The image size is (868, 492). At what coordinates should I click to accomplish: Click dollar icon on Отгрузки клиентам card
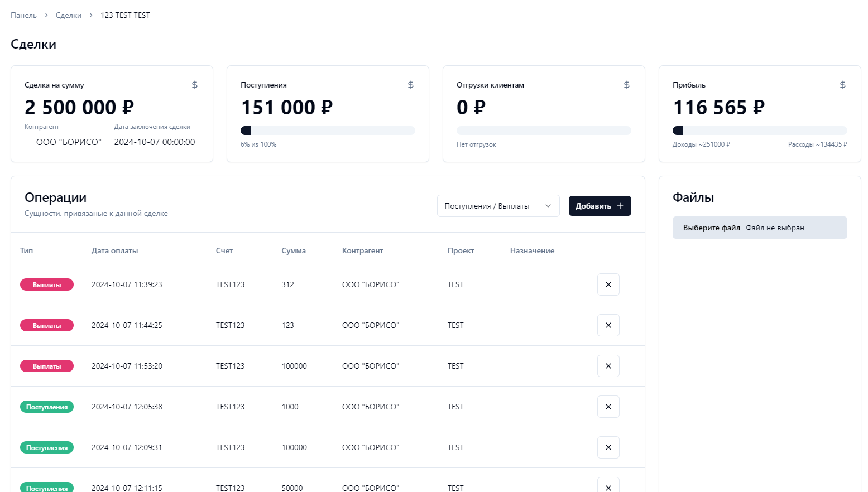tap(627, 85)
